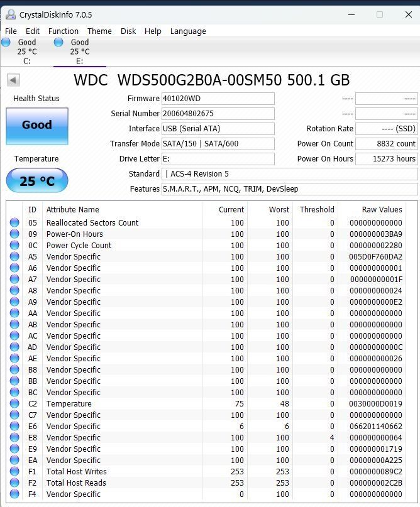The height and width of the screenshot is (507, 420).
Task: Click status icon of Total Host Reads
Action: coord(14,482)
